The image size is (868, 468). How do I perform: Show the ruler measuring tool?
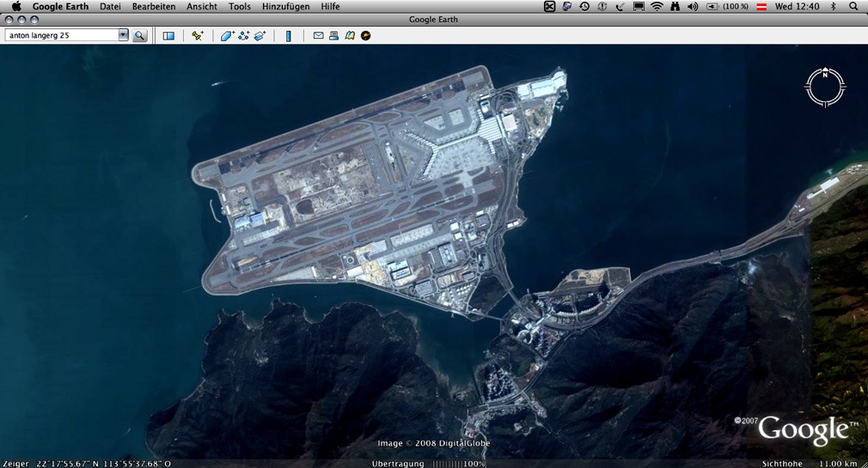point(289,36)
